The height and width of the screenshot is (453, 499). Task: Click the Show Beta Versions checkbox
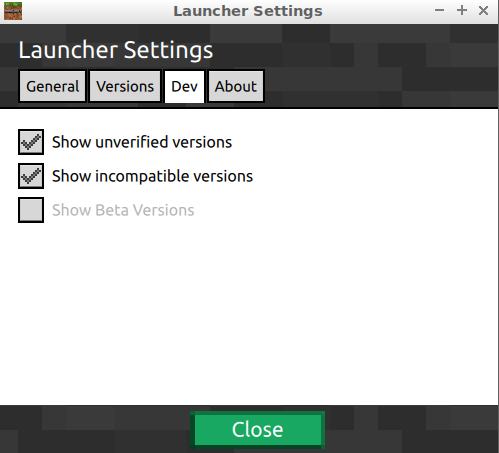pyautogui.click(x=31, y=210)
